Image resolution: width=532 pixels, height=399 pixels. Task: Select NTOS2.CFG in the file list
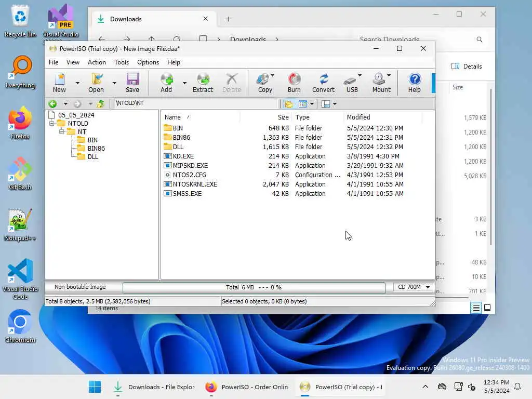tap(189, 175)
